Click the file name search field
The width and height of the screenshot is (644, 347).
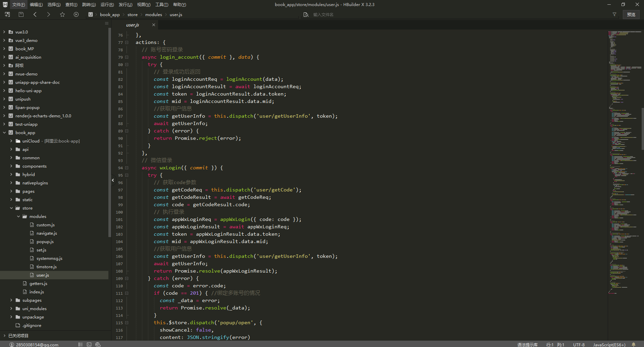[x=460, y=15]
